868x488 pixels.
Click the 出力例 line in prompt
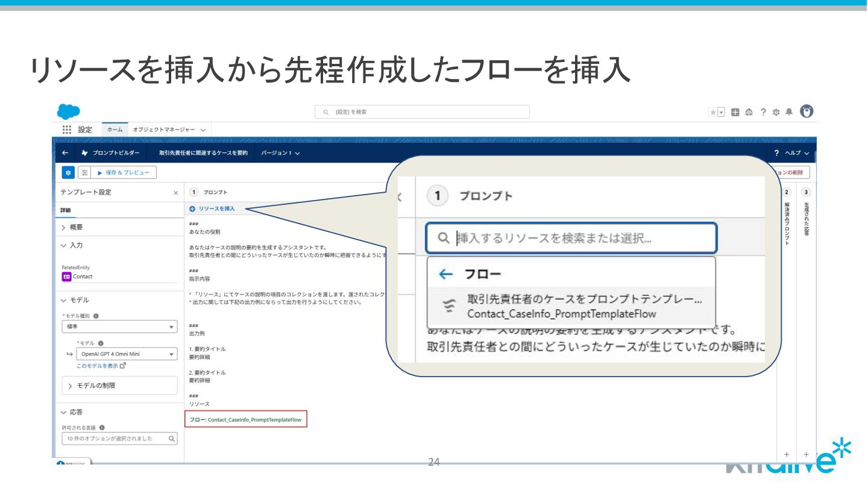coord(197,333)
